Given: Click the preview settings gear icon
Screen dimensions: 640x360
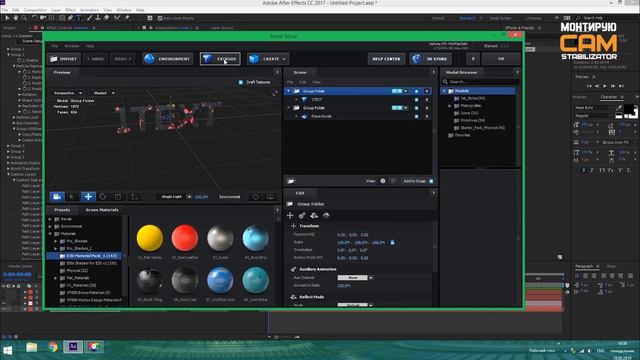Looking at the screenshot, I should [x=256, y=197].
